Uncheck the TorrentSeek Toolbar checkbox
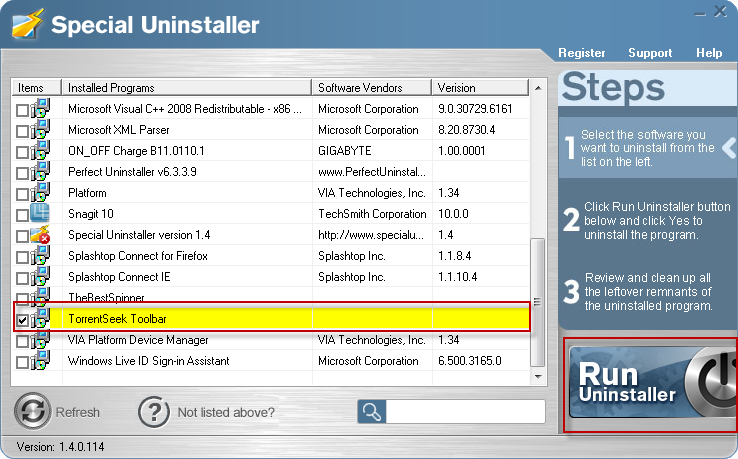Image resolution: width=738 pixels, height=459 pixels. point(22,321)
